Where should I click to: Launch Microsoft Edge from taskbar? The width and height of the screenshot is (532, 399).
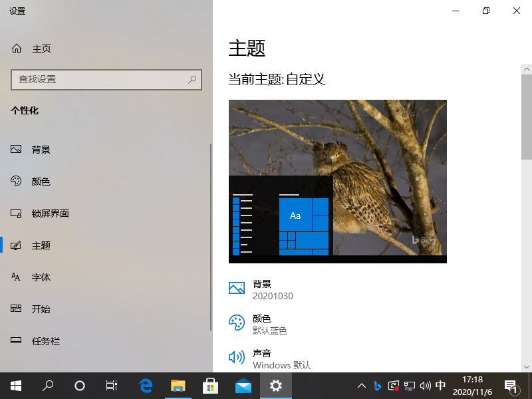pyautogui.click(x=146, y=386)
